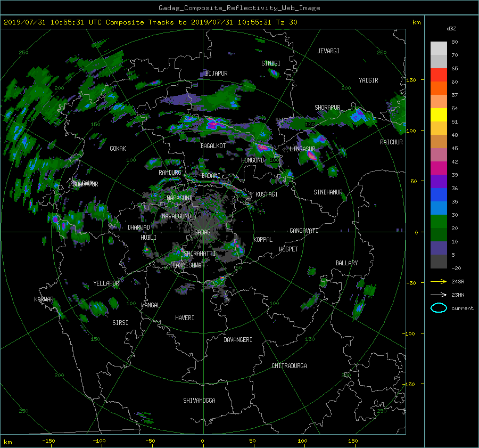Pick the purple-violet swatch in dBZ legend
The width and height of the screenshot is (479, 448).
pyautogui.click(x=439, y=182)
